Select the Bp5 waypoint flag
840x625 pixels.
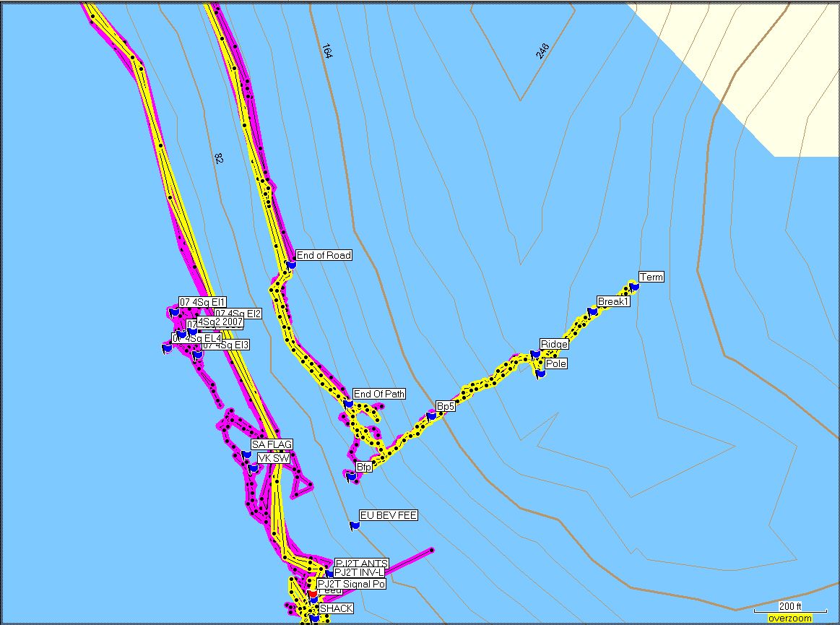[x=431, y=416]
